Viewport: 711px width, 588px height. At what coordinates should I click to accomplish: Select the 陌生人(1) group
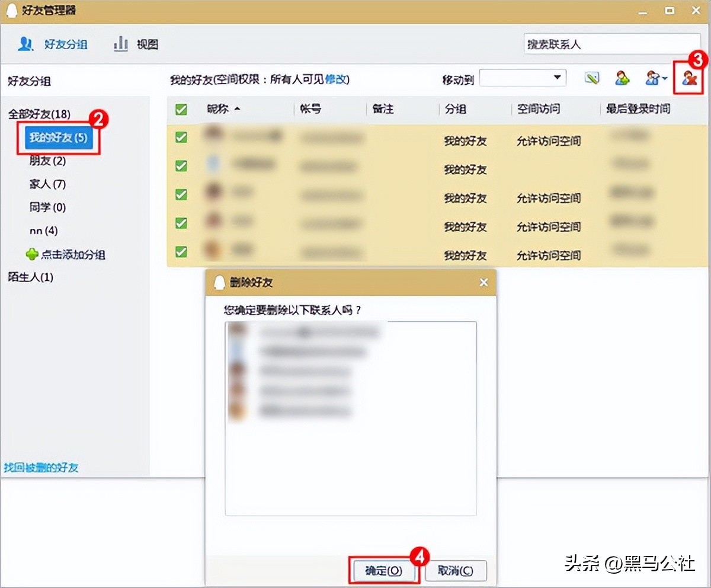point(31,277)
